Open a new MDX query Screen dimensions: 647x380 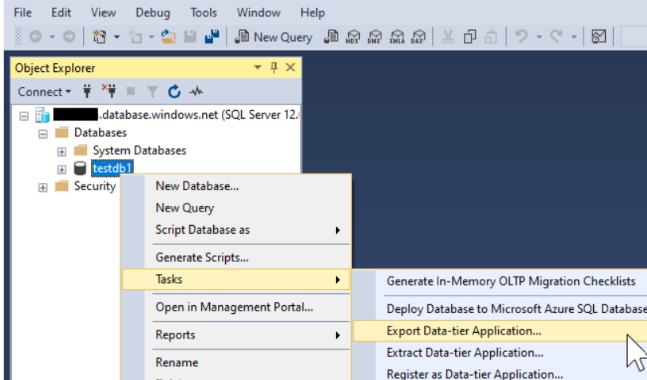pos(353,37)
